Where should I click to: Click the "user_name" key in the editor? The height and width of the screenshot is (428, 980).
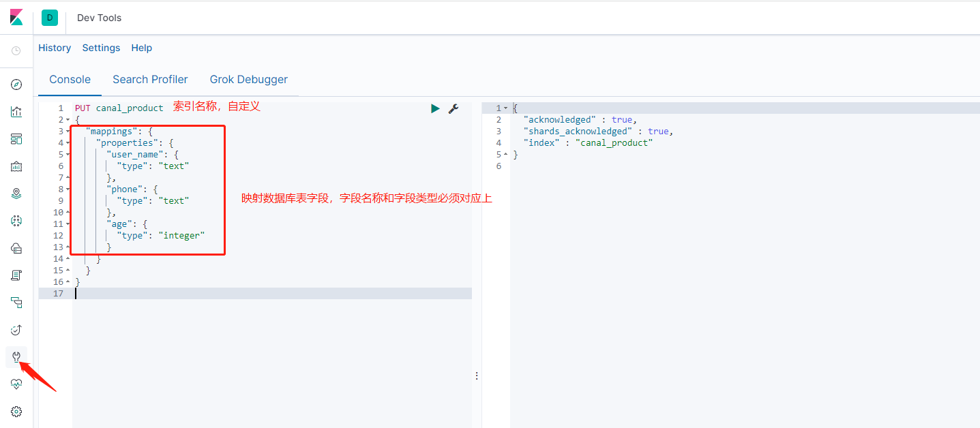tap(134, 155)
